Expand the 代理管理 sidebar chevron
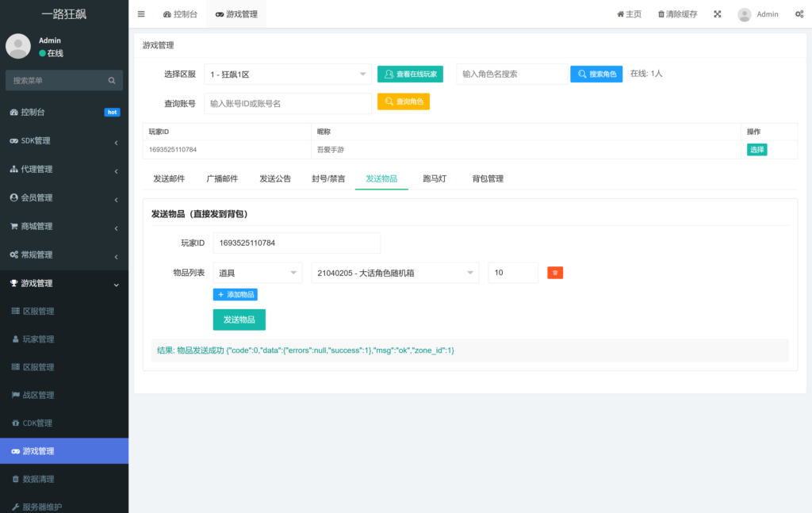The height and width of the screenshot is (513, 812). click(116, 170)
